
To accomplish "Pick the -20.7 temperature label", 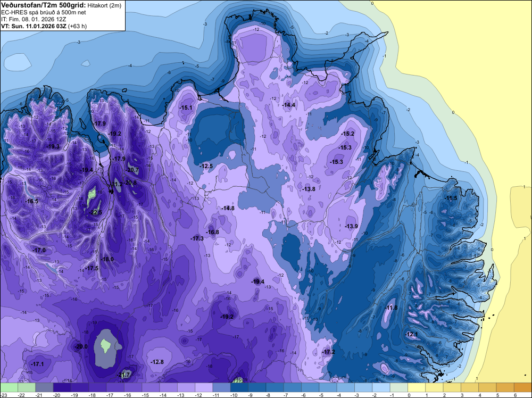I will 132,170.
